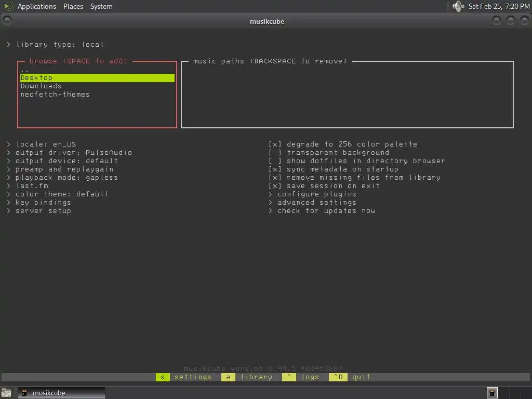
Task: Enable transparent background checkbox
Action: point(329,153)
